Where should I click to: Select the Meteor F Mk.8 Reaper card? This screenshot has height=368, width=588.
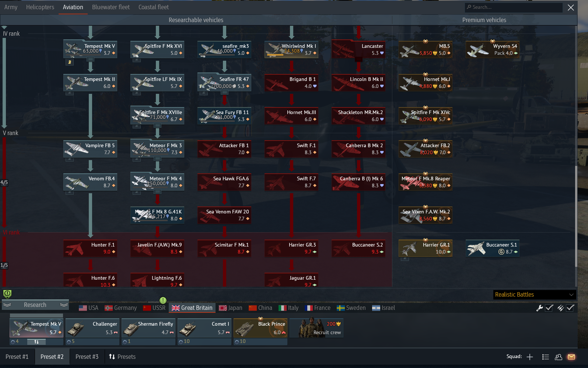coord(426,182)
